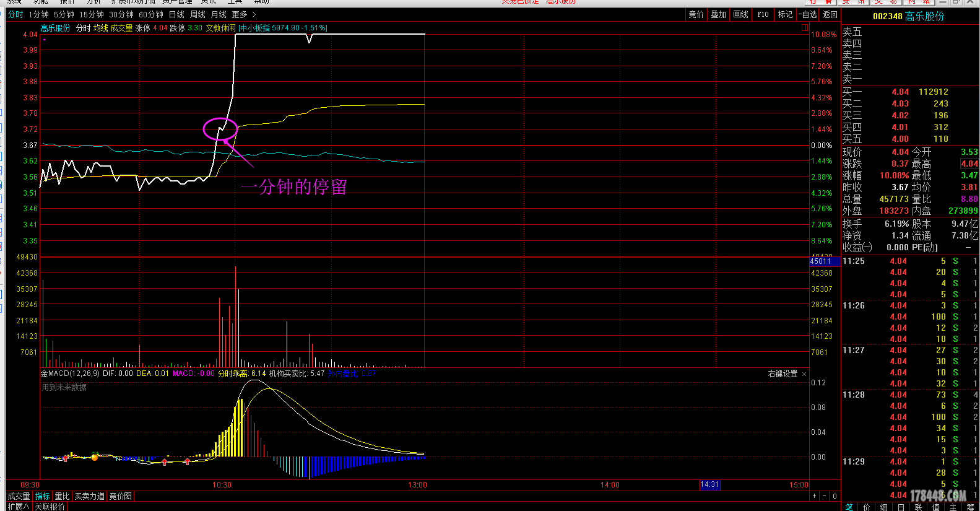The height and width of the screenshot is (511, 980).
Task: Open the 周线 weekly chart
Action: coord(198,14)
